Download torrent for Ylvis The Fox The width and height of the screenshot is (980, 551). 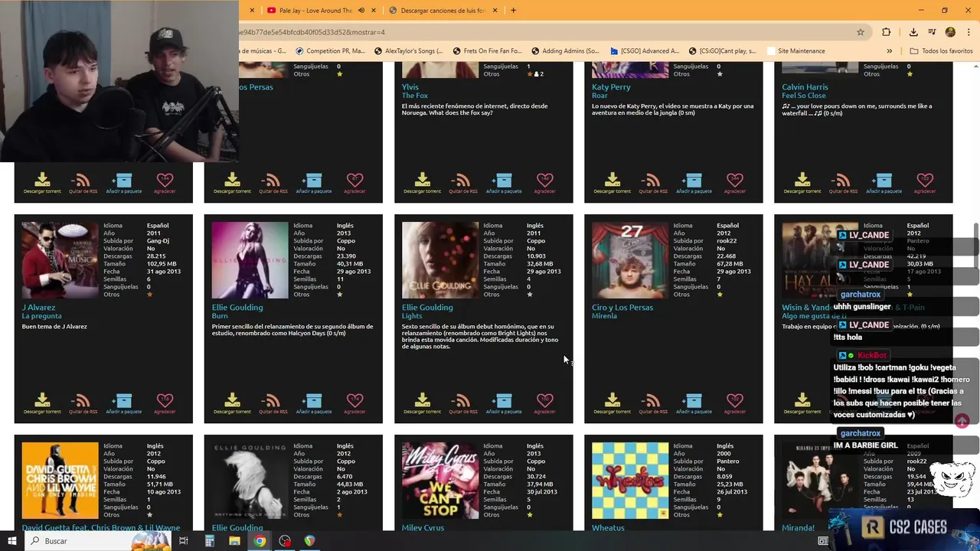pos(422,183)
